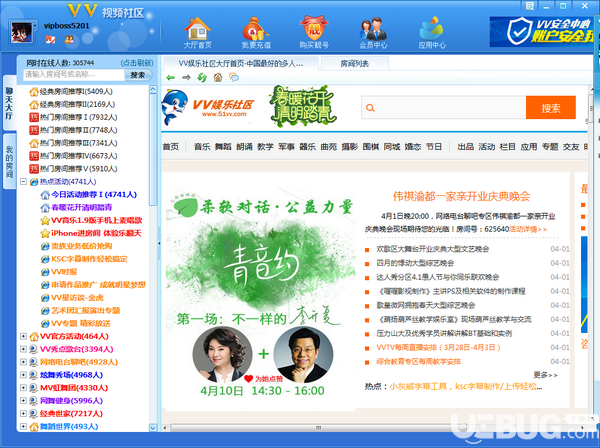Go forward with the gray right arrow
600x448 pixels.
[186, 78]
